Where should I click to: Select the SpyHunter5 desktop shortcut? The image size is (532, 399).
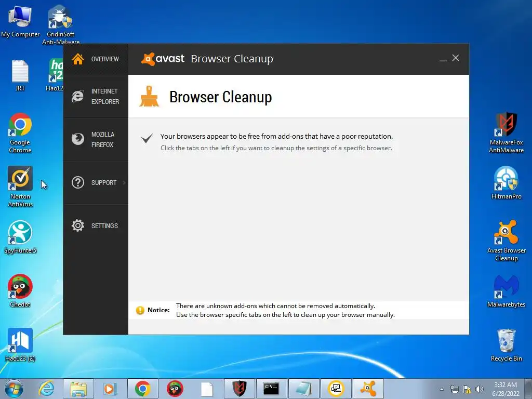point(20,237)
